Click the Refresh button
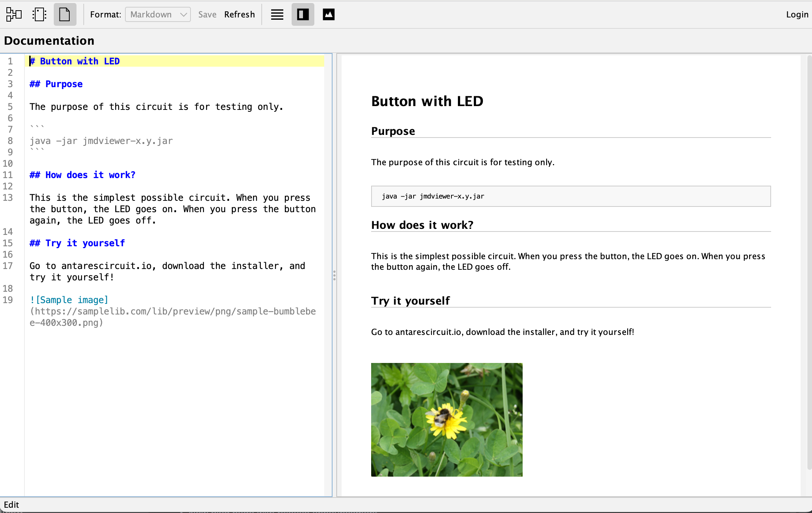Screen dimensions: 812x513 [x=239, y=14]
